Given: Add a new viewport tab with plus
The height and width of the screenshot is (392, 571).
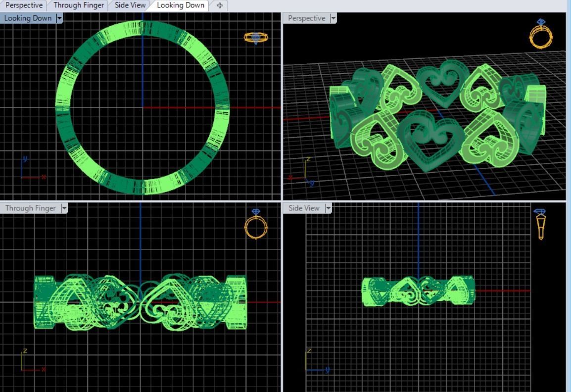Looking at the screenshot, I should click(x=220, y=5).
